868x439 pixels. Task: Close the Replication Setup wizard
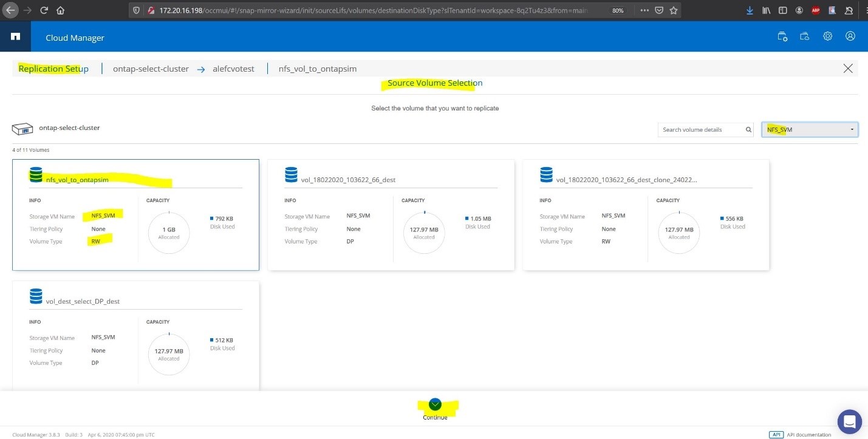tap(848, 69)
